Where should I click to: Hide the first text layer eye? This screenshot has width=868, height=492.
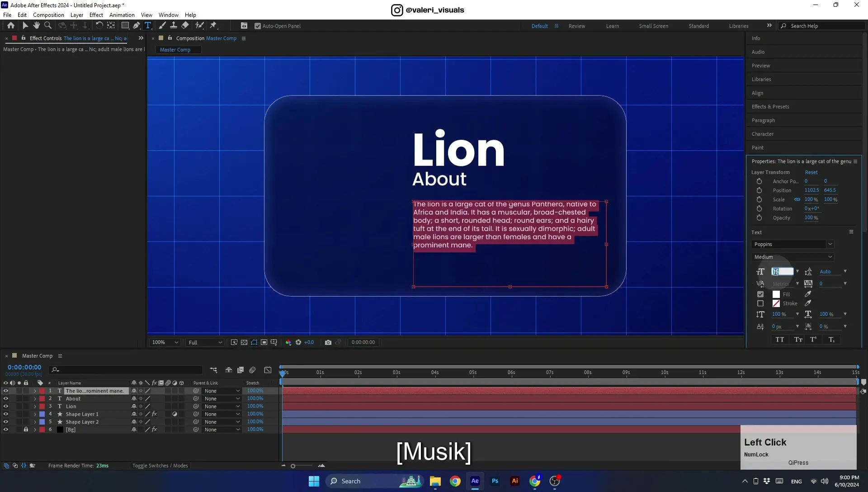pyautogui.click(x=6, y=391)
